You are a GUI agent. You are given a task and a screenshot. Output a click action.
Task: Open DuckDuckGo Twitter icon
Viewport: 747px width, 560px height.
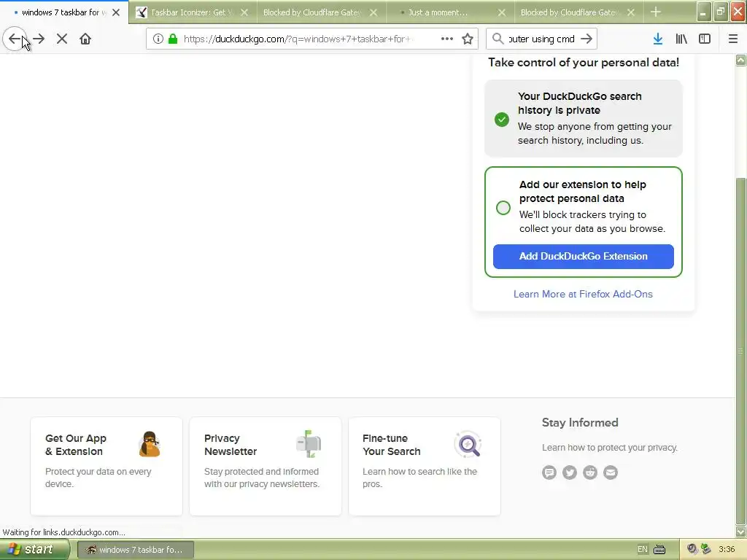pos(570,472)
